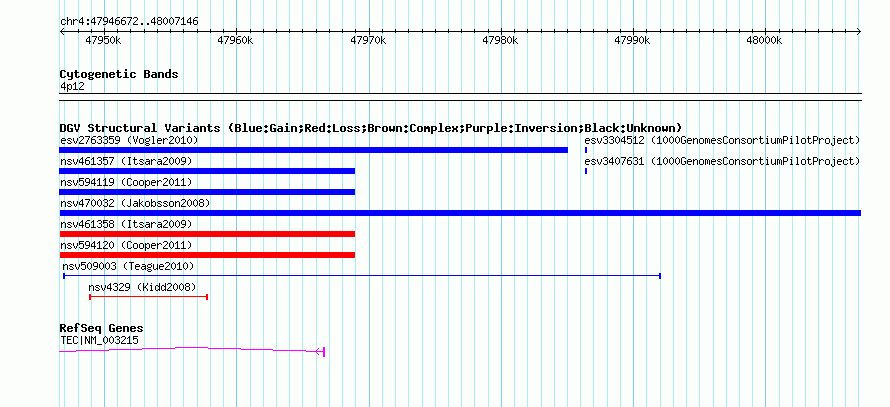This screenshot has width=890, height=407.
Task: Click the 47990k ruler tick label
Action: [x=632, y=40]
